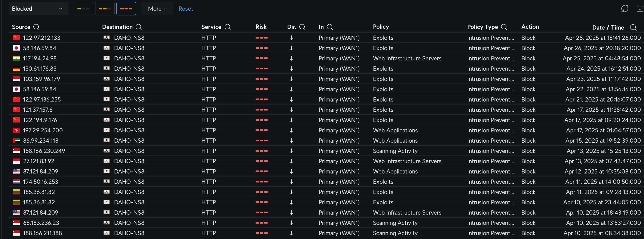Click the In column search icon
644x239 pixels.
pos(330,27)
